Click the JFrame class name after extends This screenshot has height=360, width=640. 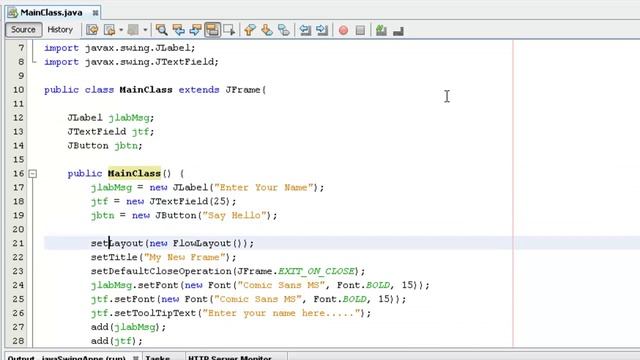point(243,90)
